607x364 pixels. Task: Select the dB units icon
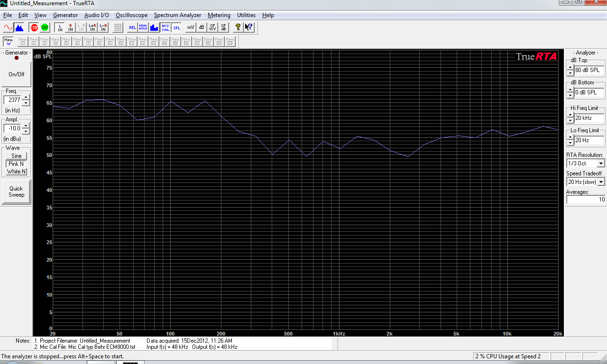(202, 27)
